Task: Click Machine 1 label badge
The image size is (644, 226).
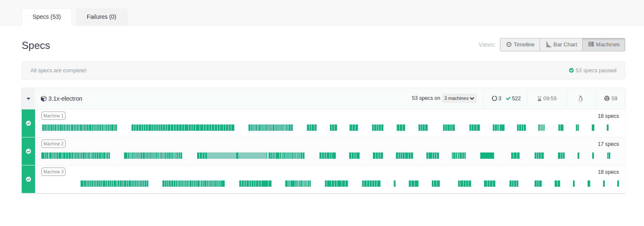Action: coord(53,116)
